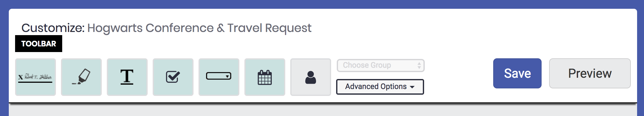Preview the customized form

590,73
